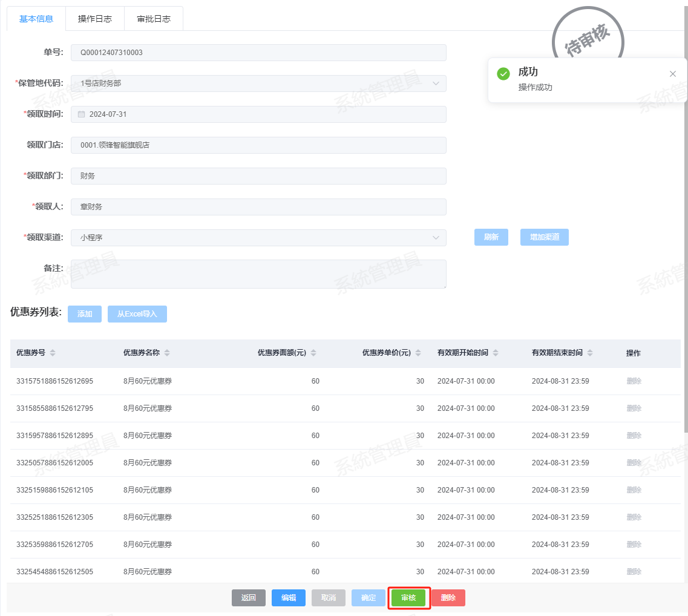Click the red 删除 button at bottom
This screenshot has width=688, height=616.
448,598
